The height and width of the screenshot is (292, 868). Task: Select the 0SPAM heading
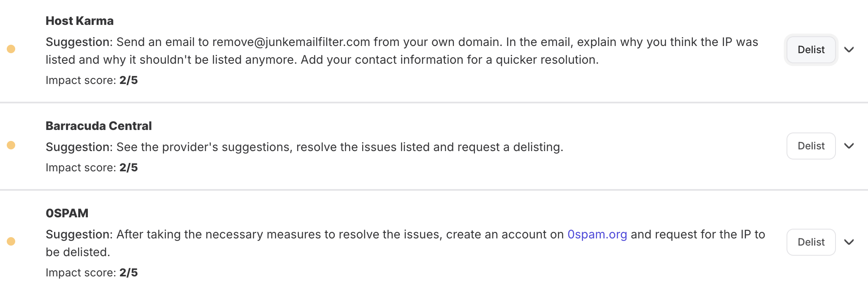[x=67, y=214]
